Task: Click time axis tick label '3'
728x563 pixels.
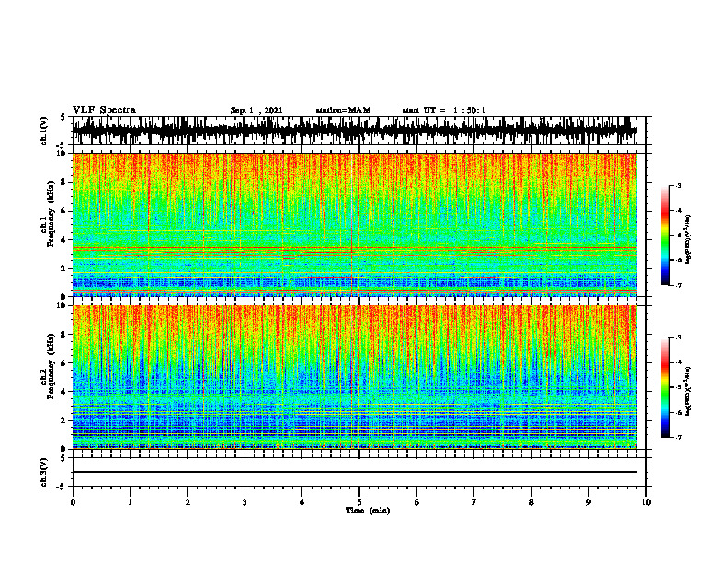Action: pyautogui.click(x=245, y=502)
